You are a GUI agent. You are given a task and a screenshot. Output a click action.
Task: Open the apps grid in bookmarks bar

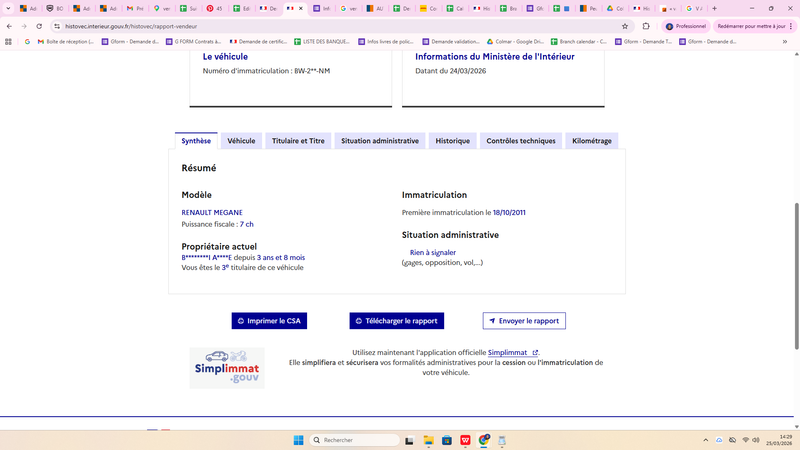click(x=8, y=41)
